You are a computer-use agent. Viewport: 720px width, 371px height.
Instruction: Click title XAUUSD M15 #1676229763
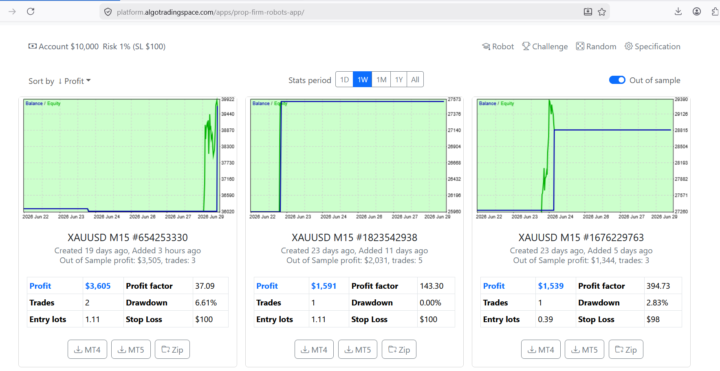tap(581, 237)
